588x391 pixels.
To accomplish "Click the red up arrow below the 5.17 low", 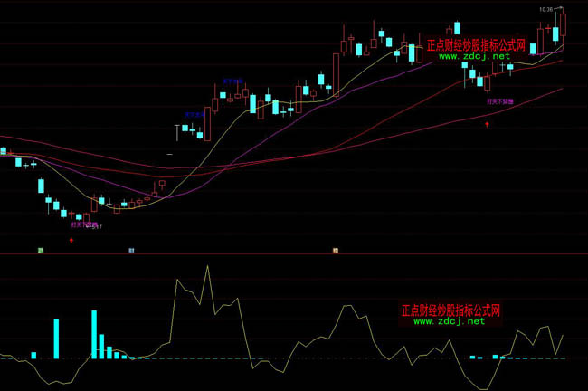I will click(x=71, y=241).
